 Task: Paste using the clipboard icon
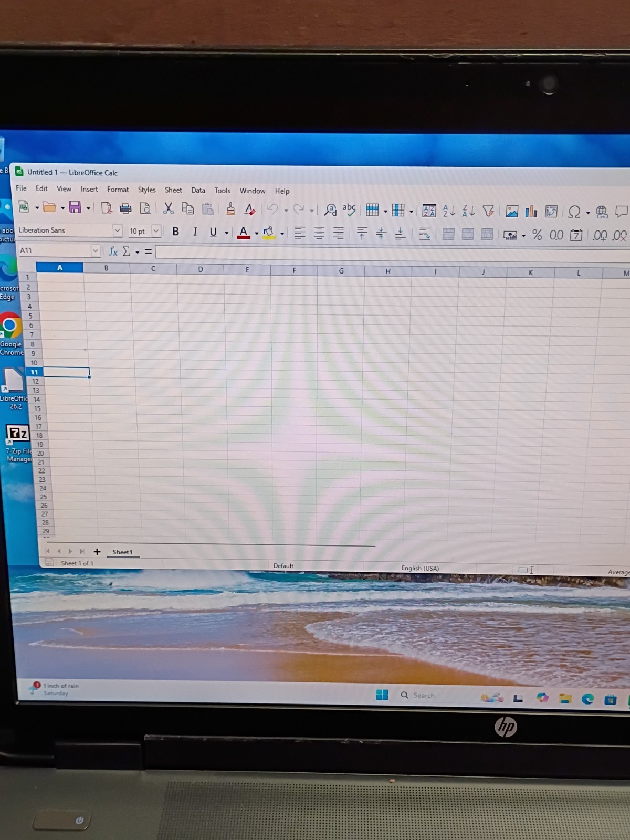coord(208,209)
